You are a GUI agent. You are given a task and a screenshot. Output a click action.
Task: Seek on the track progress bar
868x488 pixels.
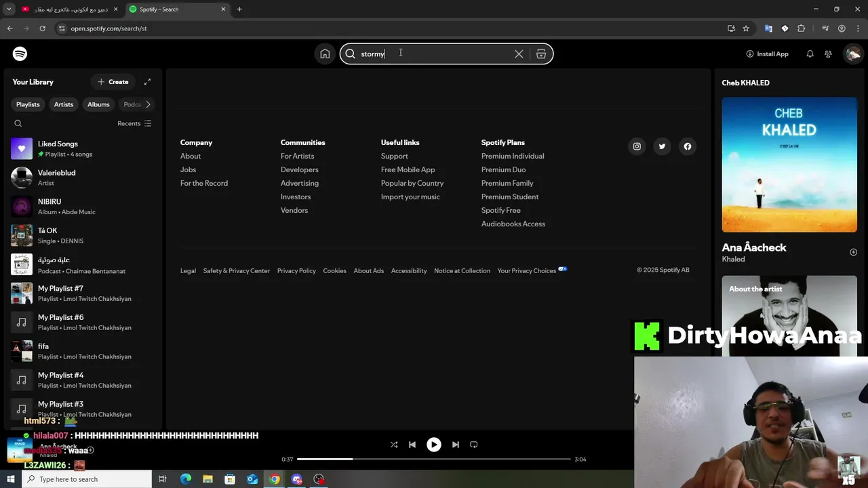[434, 460]
